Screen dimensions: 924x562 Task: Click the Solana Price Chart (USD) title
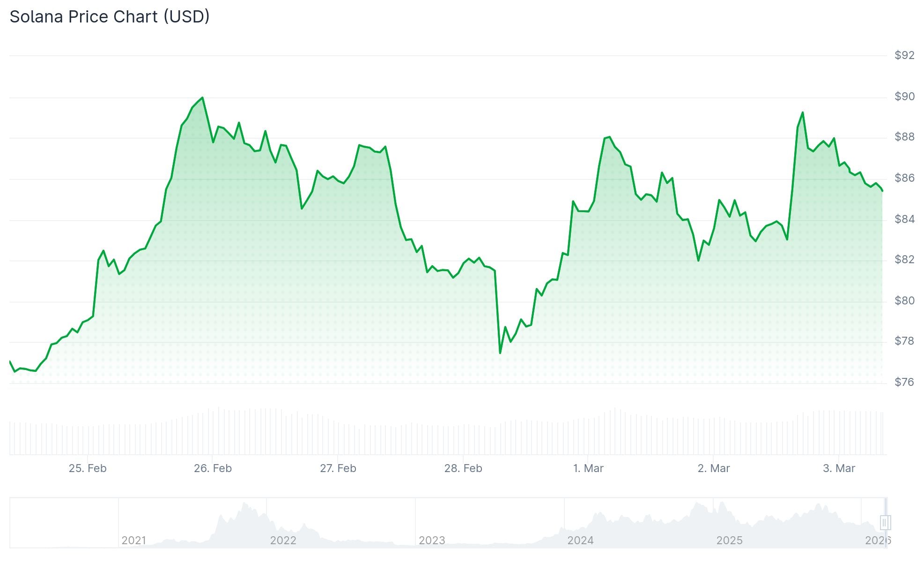click(x=110, y=17)
